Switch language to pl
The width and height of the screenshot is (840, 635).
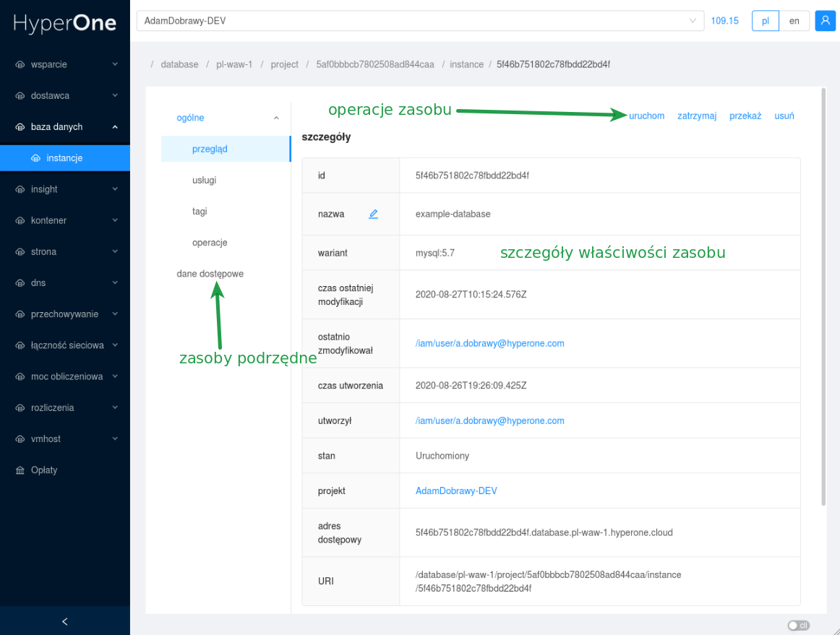coord(766,21)
